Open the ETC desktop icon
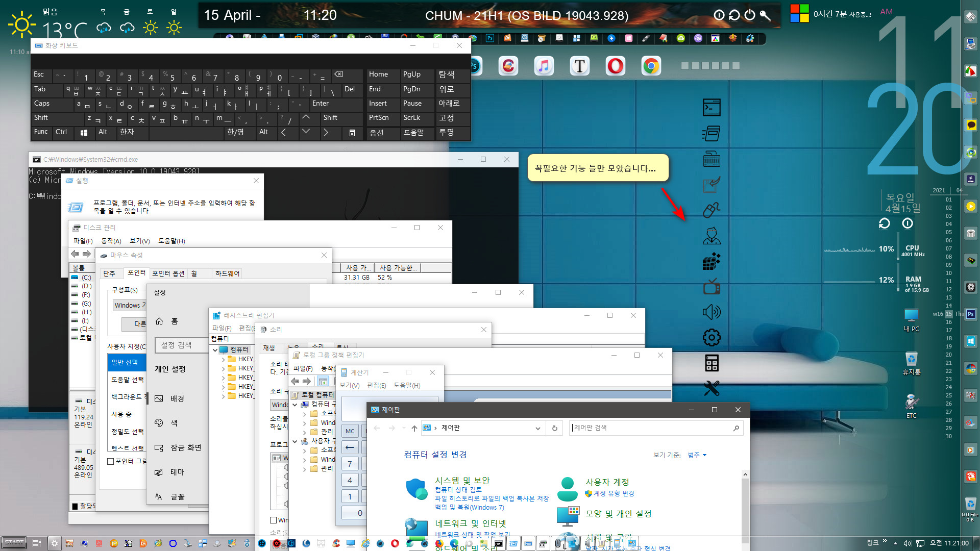This screenshot has width=980, height=551. (x=911, y=406)
